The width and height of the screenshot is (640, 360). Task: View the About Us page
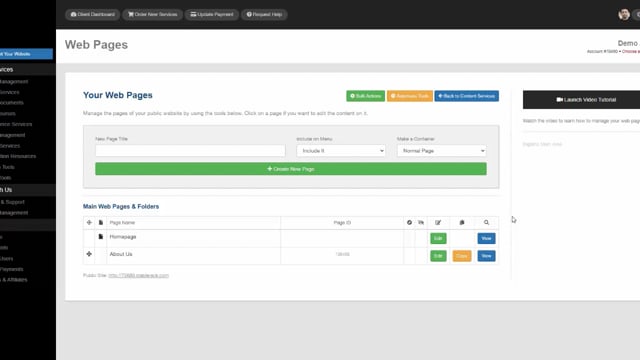486,256
